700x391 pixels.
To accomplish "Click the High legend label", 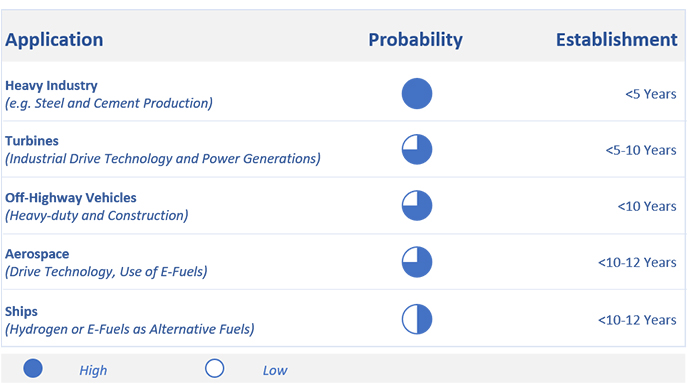I will [93, 370].
